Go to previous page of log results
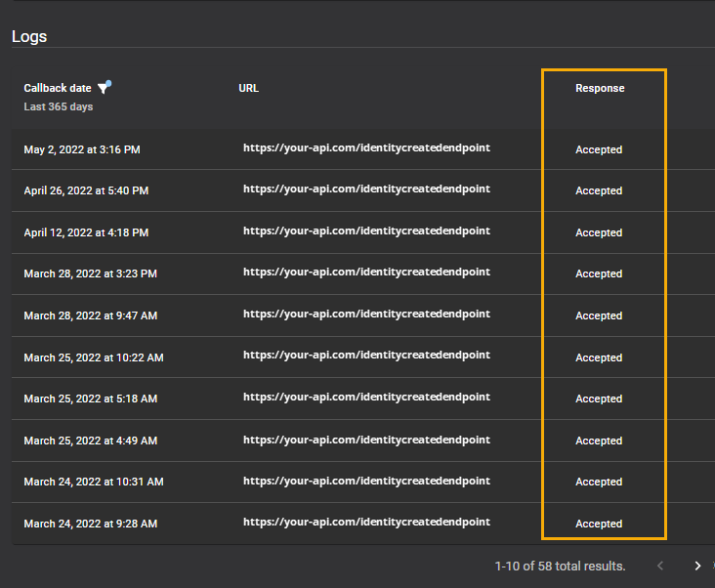The height and width of the screenshot is (588, 715). [660, 566]
